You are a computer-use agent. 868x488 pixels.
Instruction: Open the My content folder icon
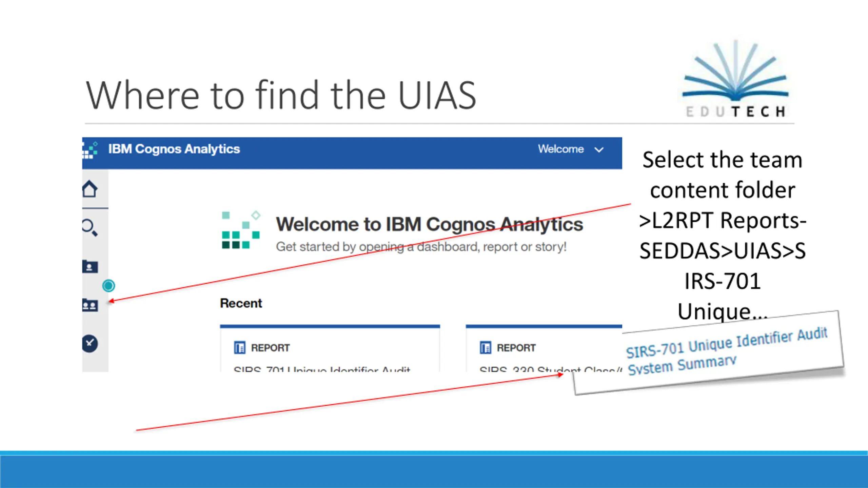pos(90,266)
